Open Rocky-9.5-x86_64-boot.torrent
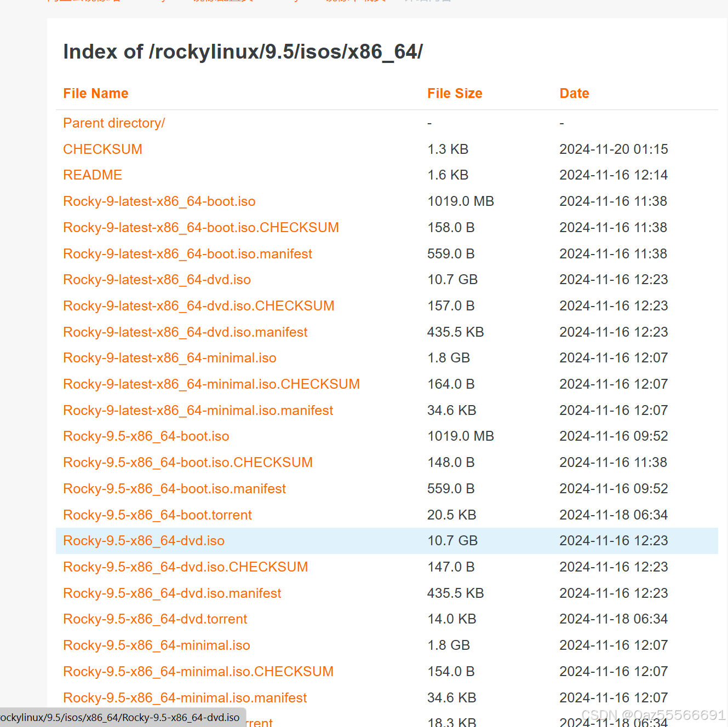This screenshot has width=728, height=727. pos(157,515)
